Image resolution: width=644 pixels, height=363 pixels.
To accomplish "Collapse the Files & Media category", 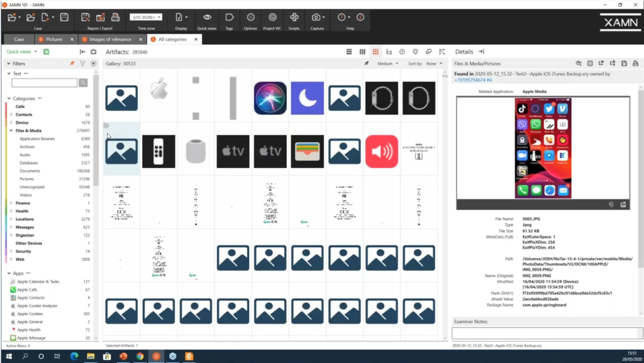I will pyautogui.click(x=11, y=131).
